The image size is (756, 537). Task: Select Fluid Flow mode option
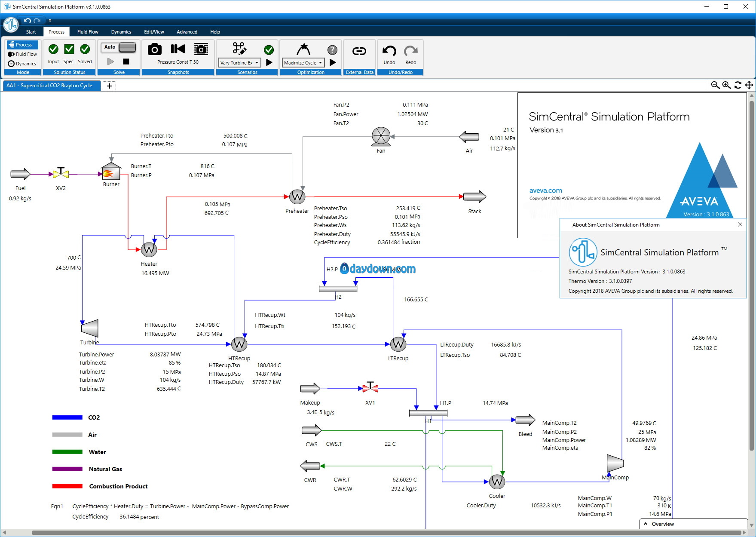pos(23,54)
